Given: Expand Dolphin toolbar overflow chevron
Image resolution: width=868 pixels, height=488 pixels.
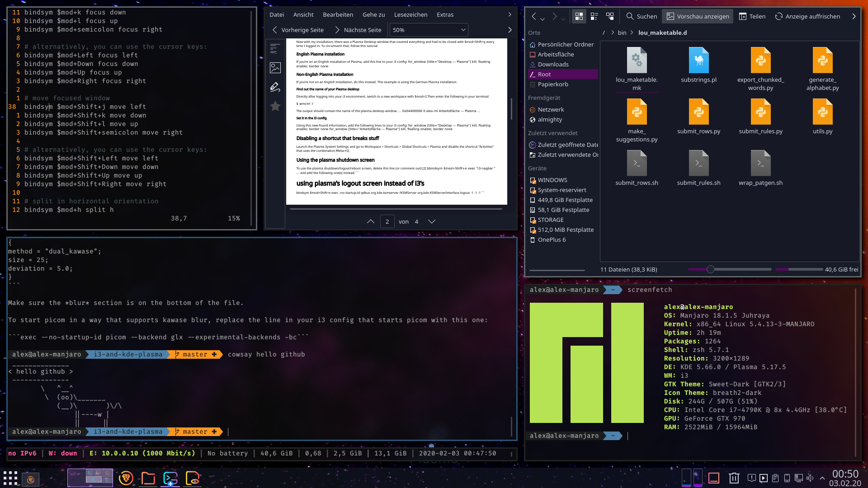Looking at the screenshot, I should click(854, 16).
